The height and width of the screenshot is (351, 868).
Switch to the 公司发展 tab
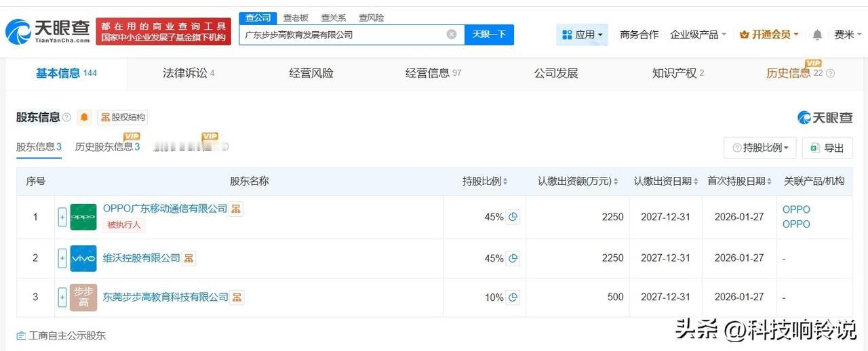click(x=556, y=73)
